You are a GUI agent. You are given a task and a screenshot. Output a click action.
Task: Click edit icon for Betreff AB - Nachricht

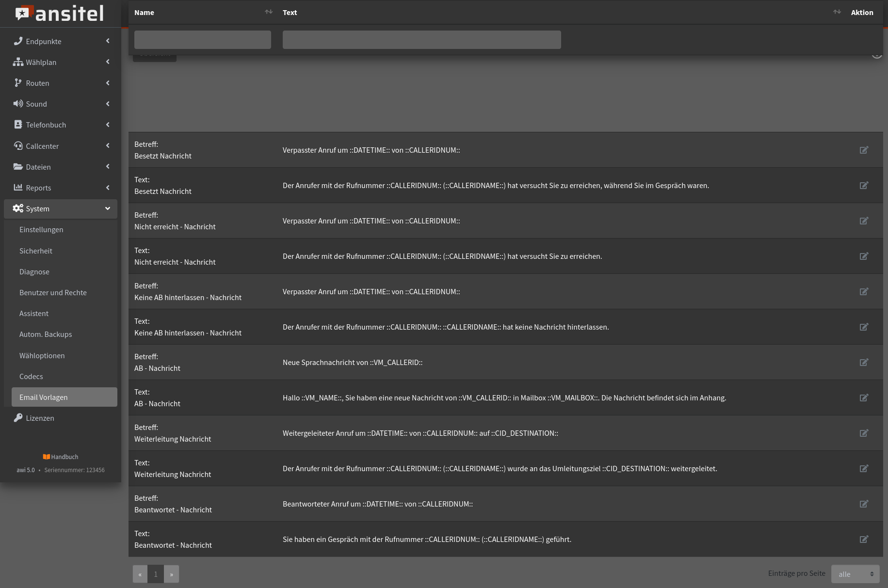click(864, 363)
